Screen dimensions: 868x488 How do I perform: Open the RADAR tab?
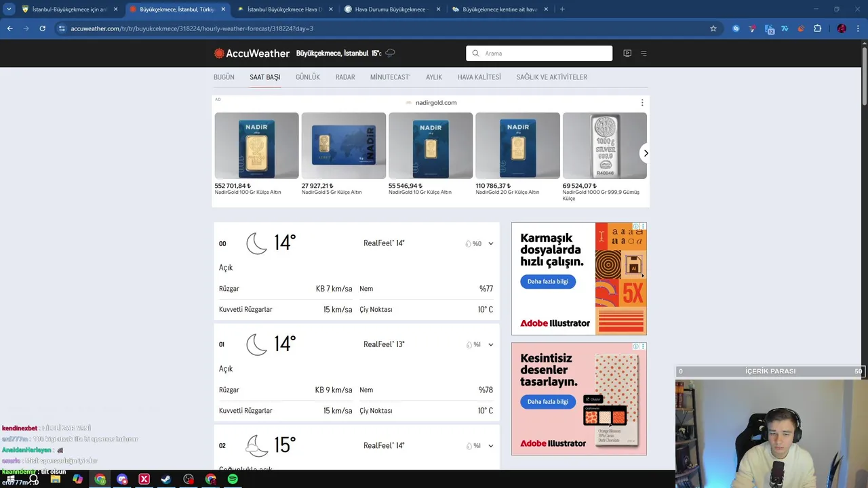345,77
